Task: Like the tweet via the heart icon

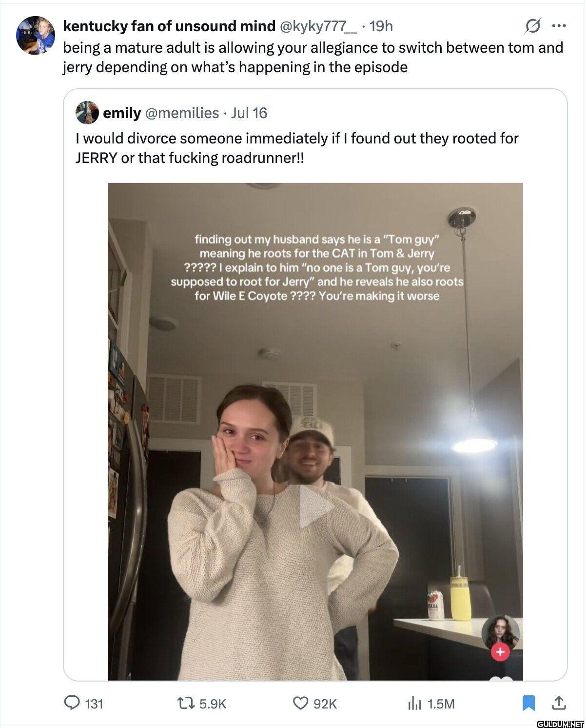Action: pos(299,703)
